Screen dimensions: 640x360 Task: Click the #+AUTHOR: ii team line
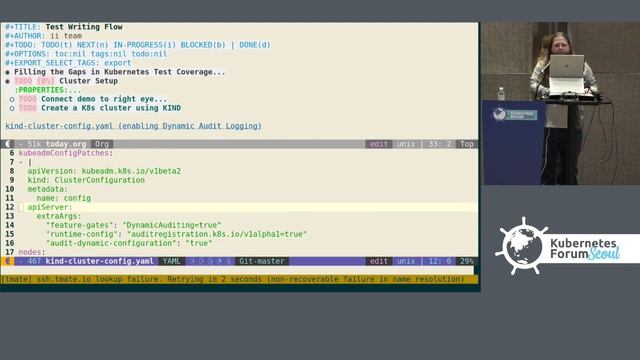(43, 36)
